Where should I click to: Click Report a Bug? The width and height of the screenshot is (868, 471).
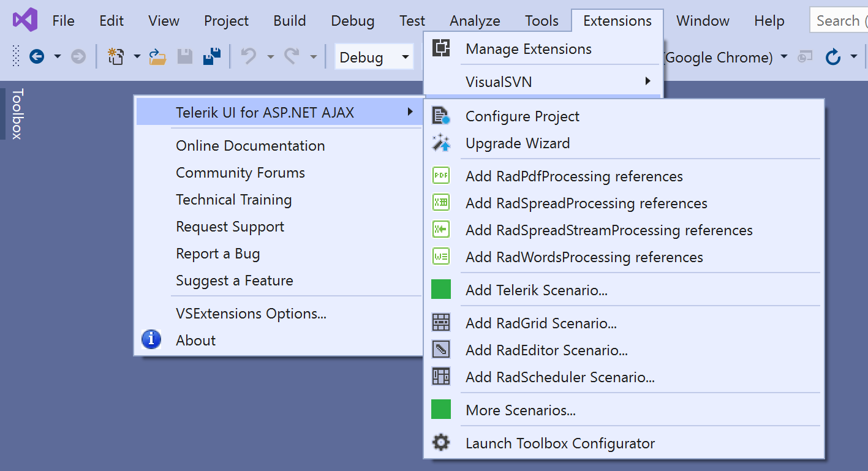tap(218, 254)
